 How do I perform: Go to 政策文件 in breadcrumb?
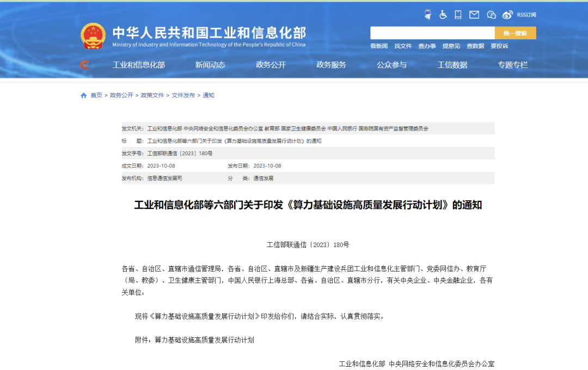[152, 95]
